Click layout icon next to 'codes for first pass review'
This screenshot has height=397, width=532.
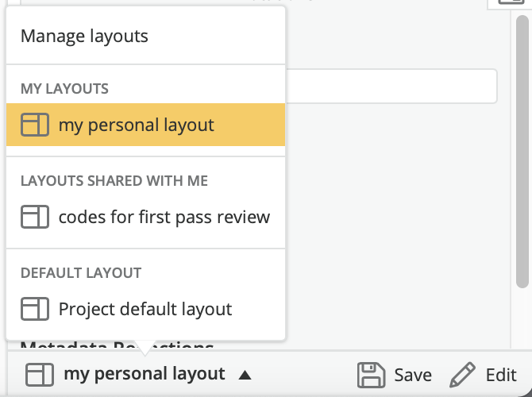35,217
